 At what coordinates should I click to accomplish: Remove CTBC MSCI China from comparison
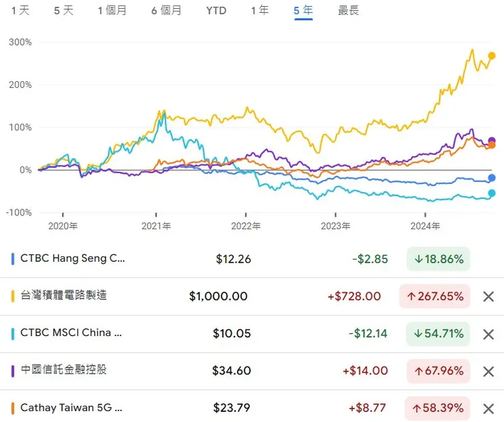coord(488,334)
